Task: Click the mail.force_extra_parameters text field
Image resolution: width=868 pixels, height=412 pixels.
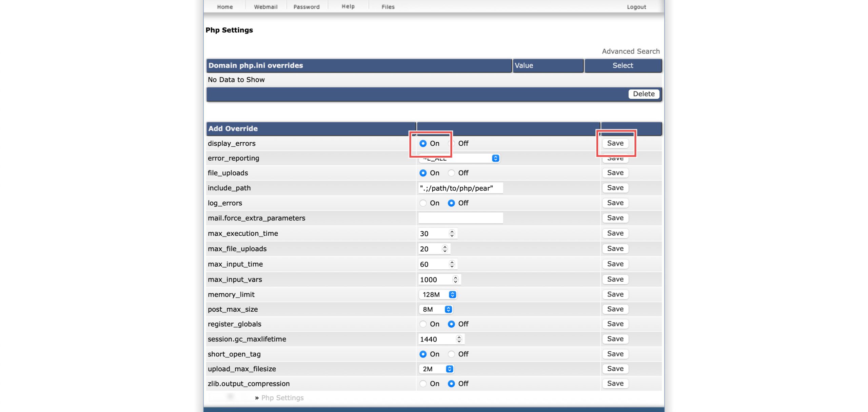Action: click(460, 218)
